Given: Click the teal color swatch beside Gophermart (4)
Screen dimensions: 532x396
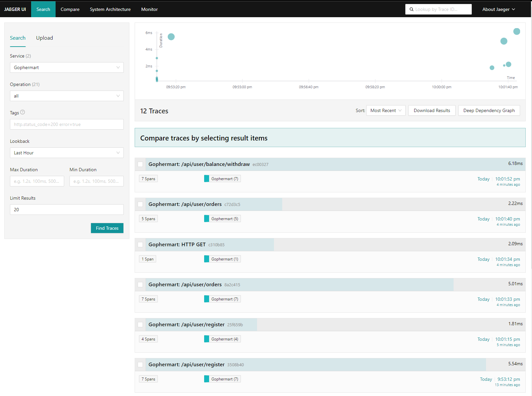Looking at the screenshot, I should (x=206, y=339).
